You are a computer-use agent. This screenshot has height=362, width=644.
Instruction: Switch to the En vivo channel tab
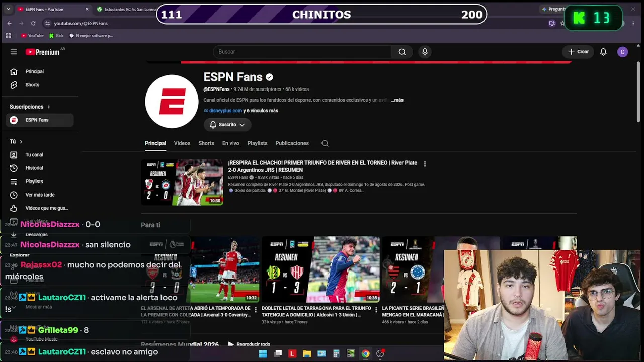pyautogui.click(x=231, y=143)
